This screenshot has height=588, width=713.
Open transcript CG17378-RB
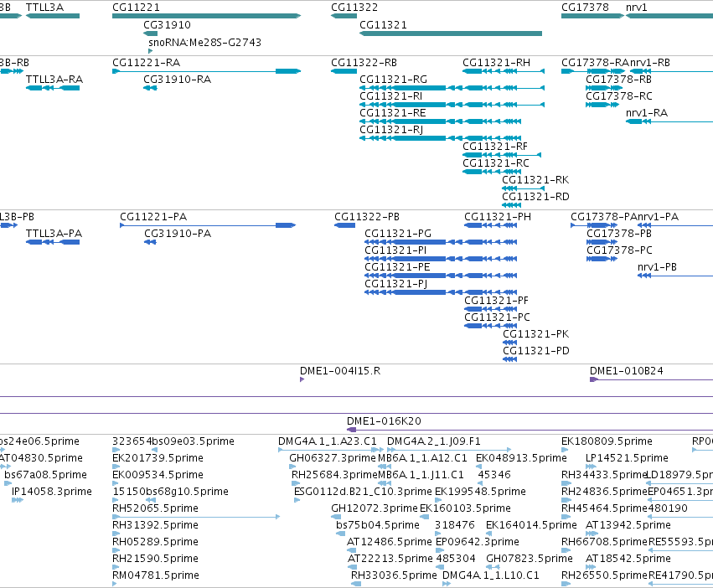[618, 79]
